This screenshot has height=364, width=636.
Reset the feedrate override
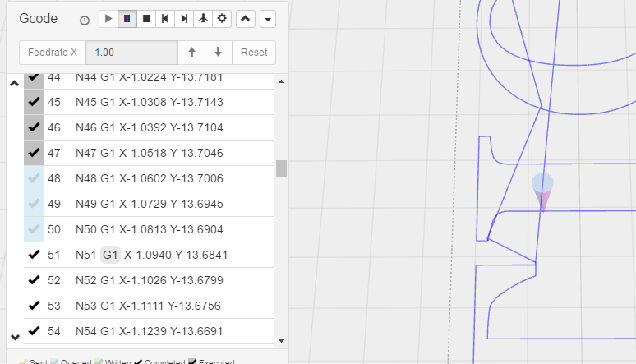(254, 53)
